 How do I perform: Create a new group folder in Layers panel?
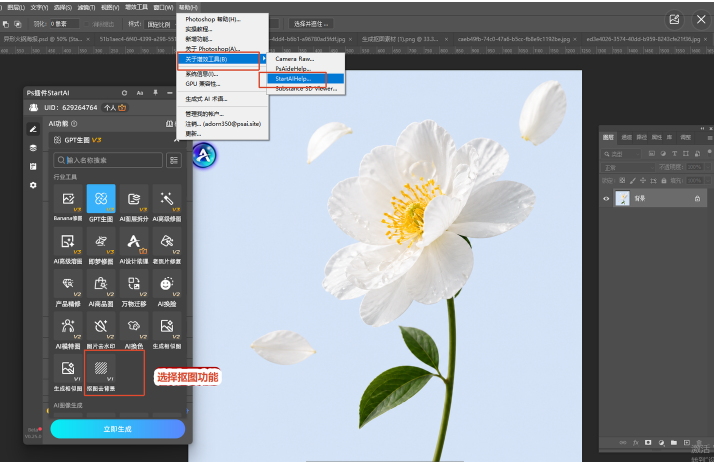(x=673, y=442)
